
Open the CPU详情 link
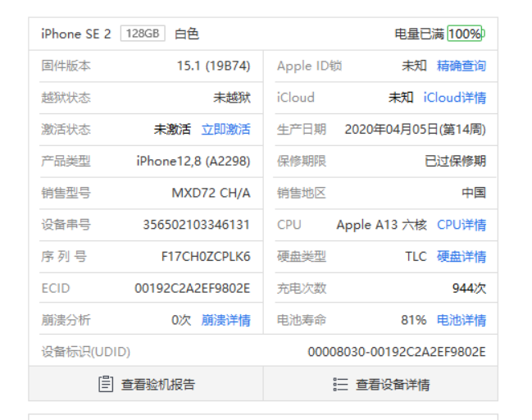461,225
